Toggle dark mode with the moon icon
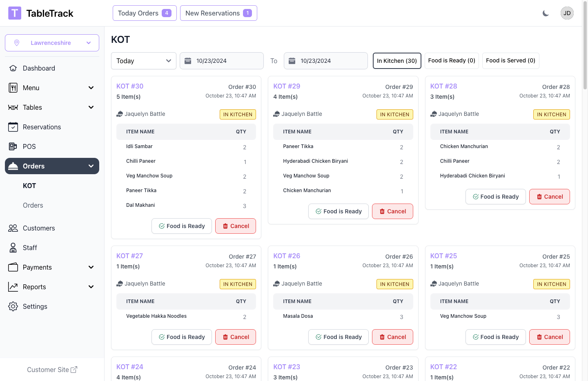588x381 pixels. click(546, 13)
